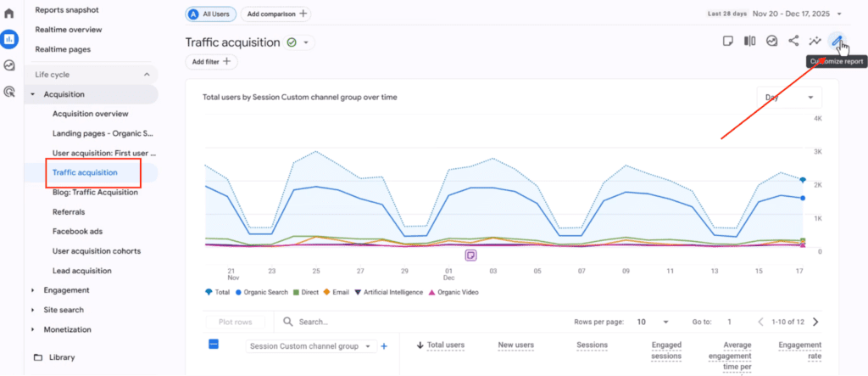The width and height of the screenshot is (868, 376).
Task: Open the Day granularity dropdown
Action: point(789,98)
